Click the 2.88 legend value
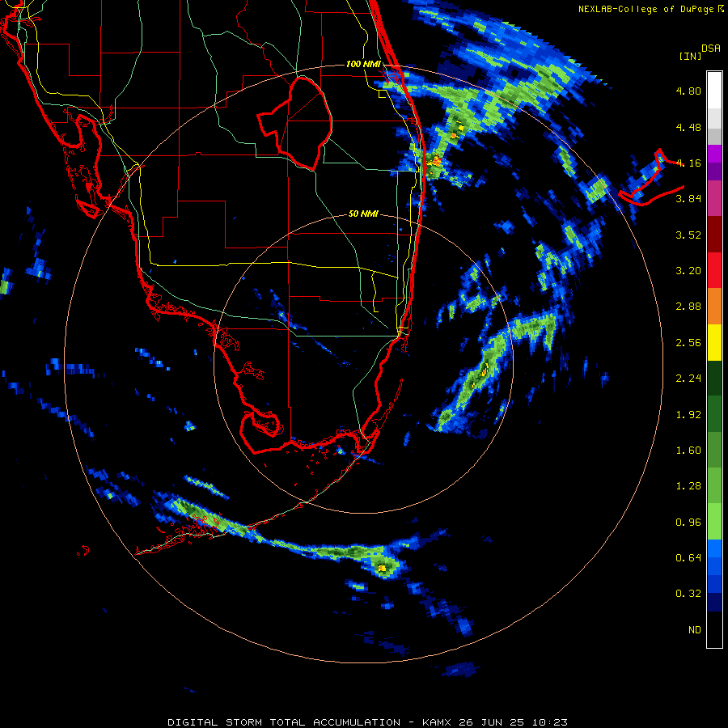This screenshot has width=728, height=728. [x=688, y=307]
